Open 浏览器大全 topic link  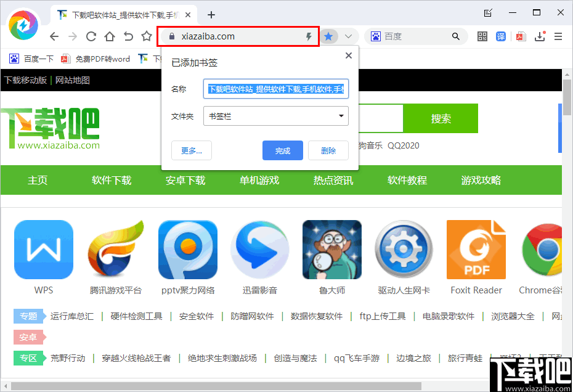click(513, 316)
